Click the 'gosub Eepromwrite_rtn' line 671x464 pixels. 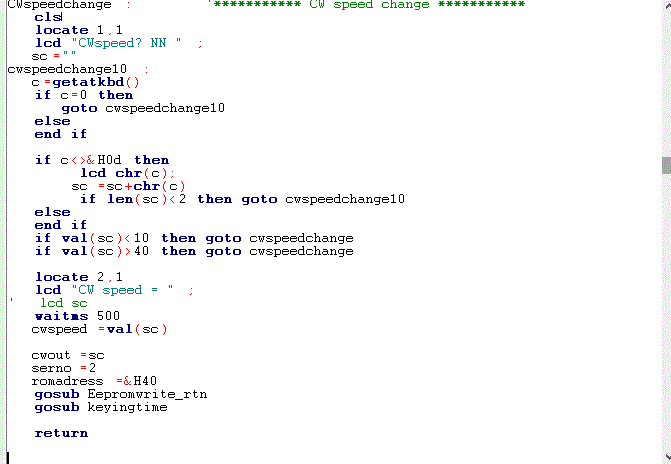[x=120, y=394]
